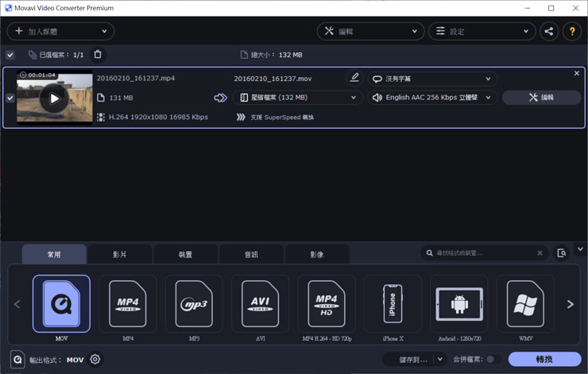The height and width of the screenshot is (374, 588).
Task: Toggle the merge files (合併檔案) switch
Action: (493, 360)
